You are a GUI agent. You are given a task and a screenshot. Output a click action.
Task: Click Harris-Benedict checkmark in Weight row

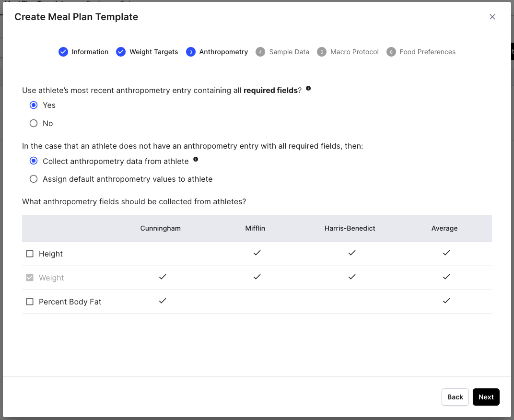tap(352, 277)
